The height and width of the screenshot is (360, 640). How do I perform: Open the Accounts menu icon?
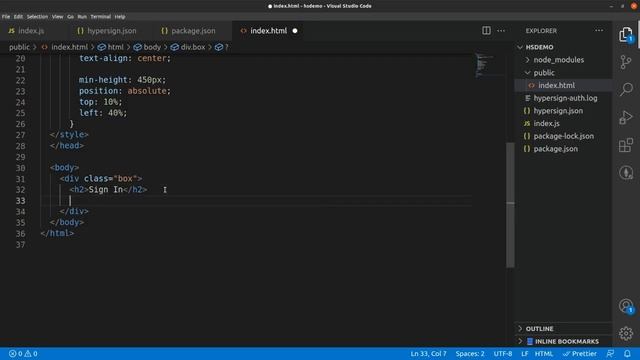[626, 306]
